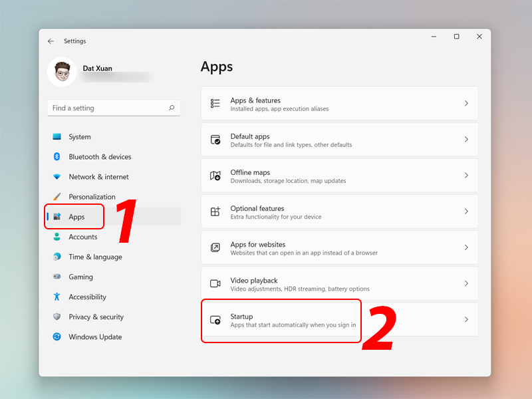The height and width of the screenshot is (399, 532).
Task: Expand Optional features chevron
Action: click(x=466, y=211)
